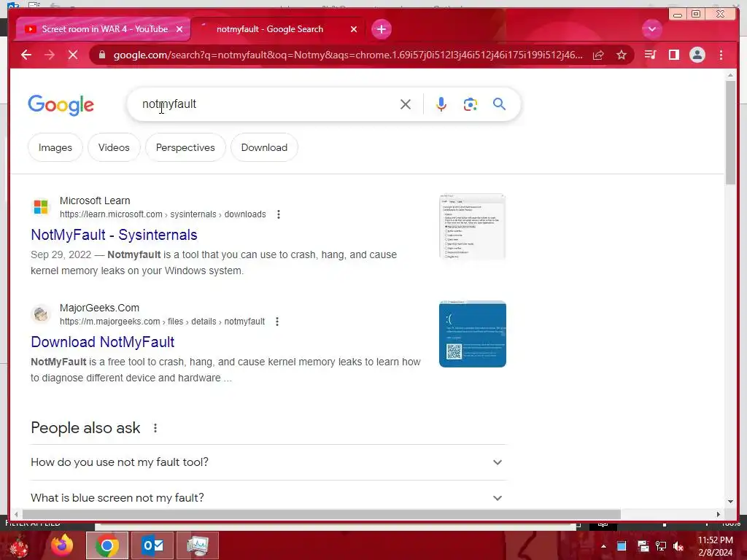Open the blue screen thumbnail image
Image resolution: width=747 pixels, height=560 pixels.
coord(473,334)
